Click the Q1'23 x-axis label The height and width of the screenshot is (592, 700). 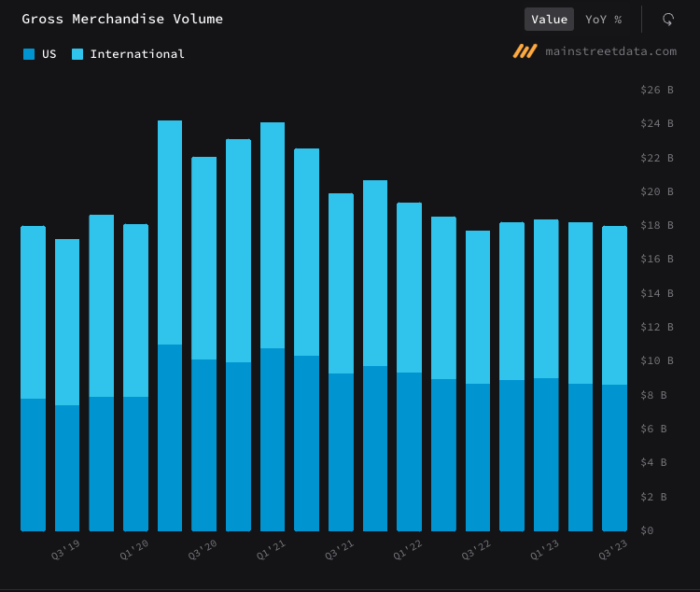(x=544, y=549)
